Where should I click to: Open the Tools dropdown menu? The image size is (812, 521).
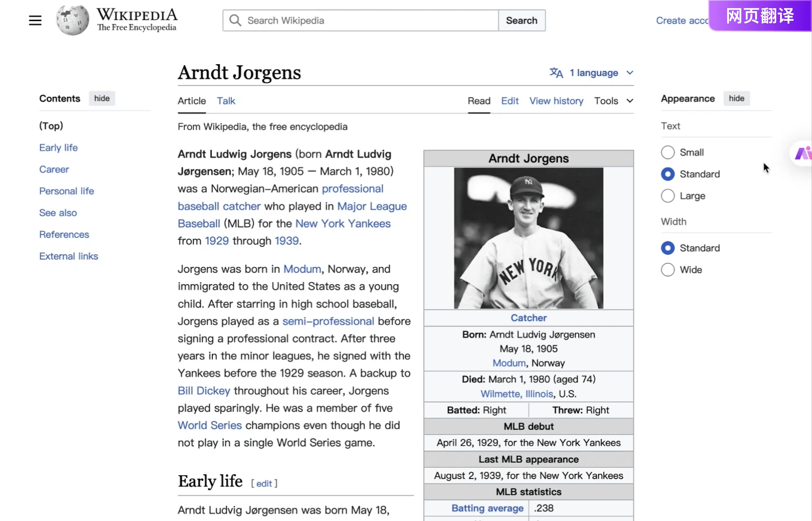pyautogui.click(x=613, y=101)
